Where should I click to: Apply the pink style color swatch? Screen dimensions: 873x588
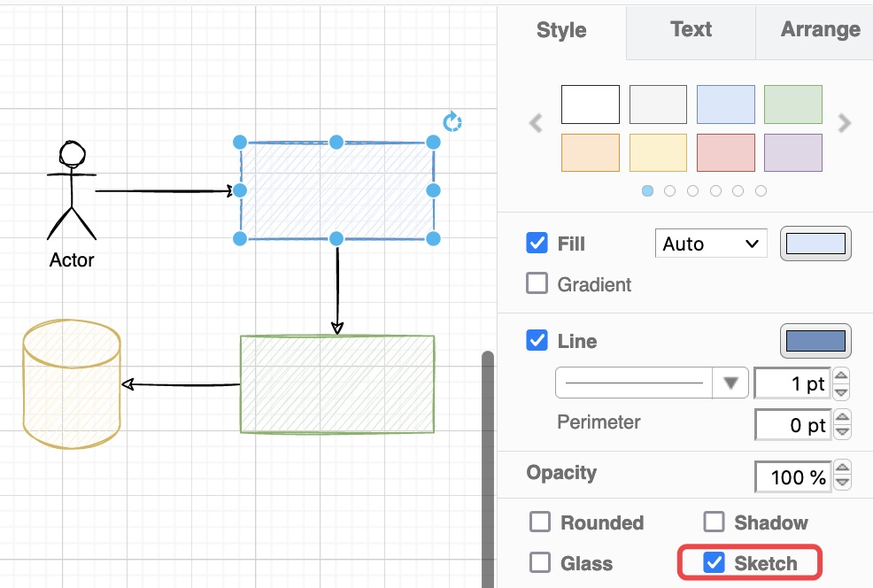726,152
